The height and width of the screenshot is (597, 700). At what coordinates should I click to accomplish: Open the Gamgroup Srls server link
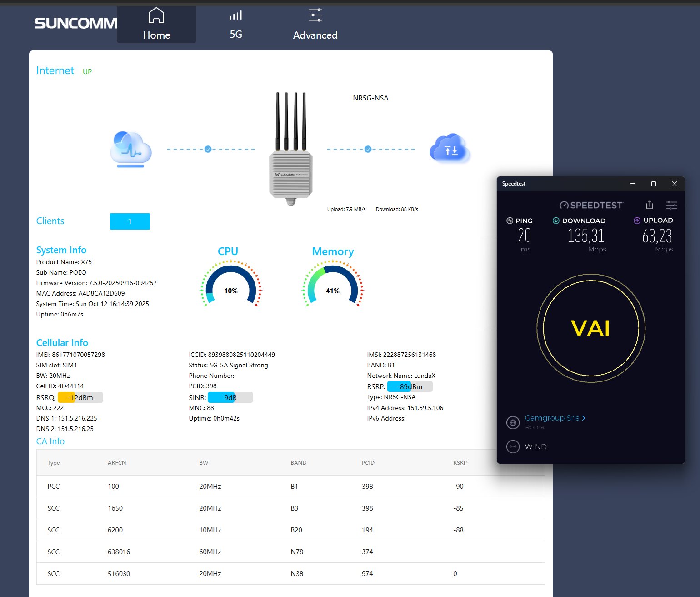click(x=555, y=418)
